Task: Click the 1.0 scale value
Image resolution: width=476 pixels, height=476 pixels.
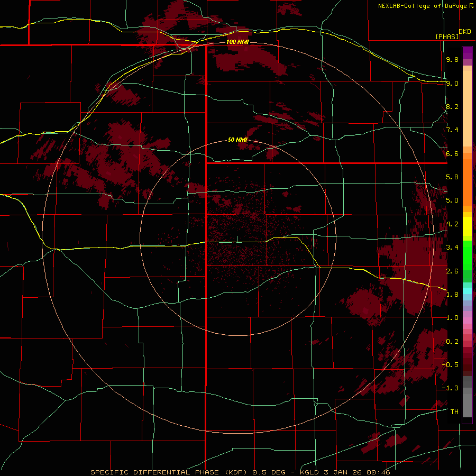Action: click(452, 318)
